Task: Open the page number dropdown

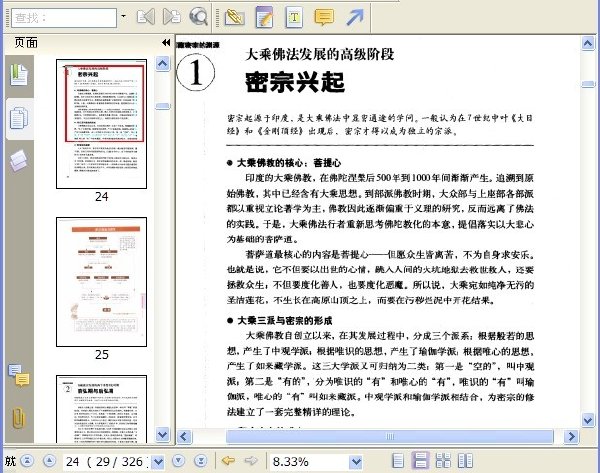Action: click(x=158, y=462)
